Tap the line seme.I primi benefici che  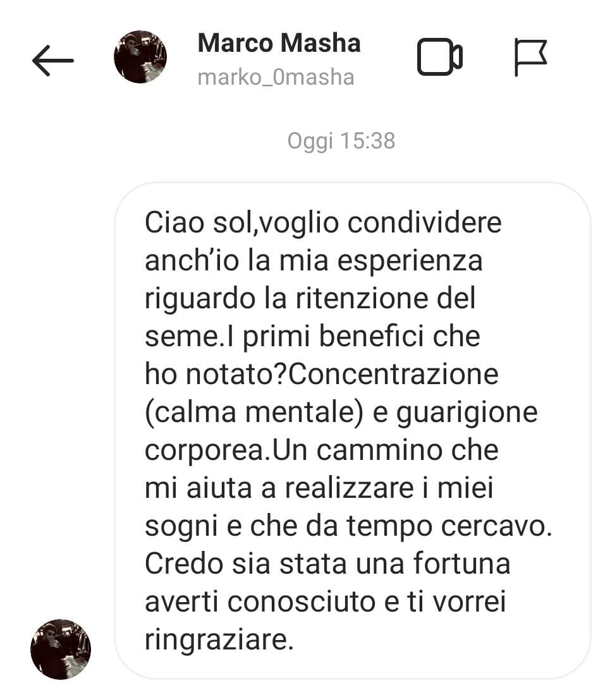pos(312,336)
